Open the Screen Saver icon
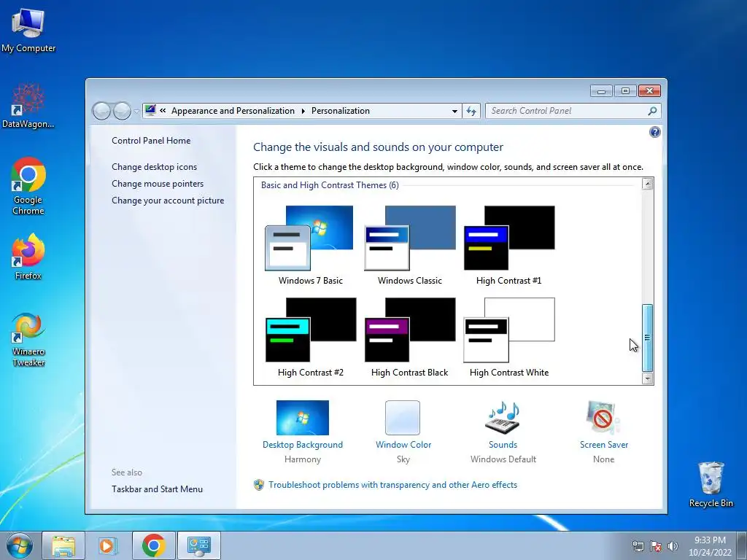The height and width of the screenshot is (560, 747). 603,418
